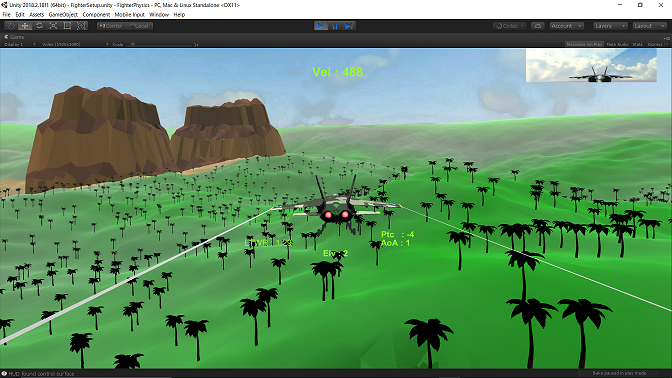Open the Display 1 dropdown
This screenshot has width=672, height=378.
point(20,44)
